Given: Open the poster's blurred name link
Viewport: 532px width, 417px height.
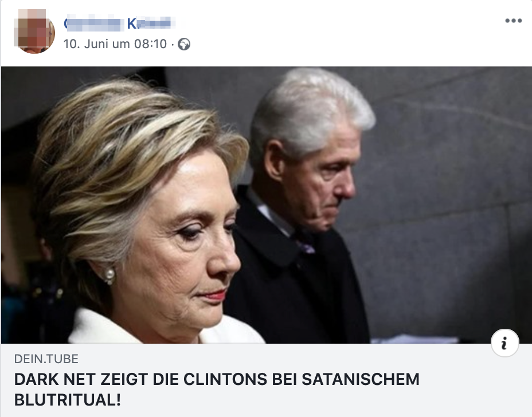Looking at the screenshot, I should (x=120, y=23).
